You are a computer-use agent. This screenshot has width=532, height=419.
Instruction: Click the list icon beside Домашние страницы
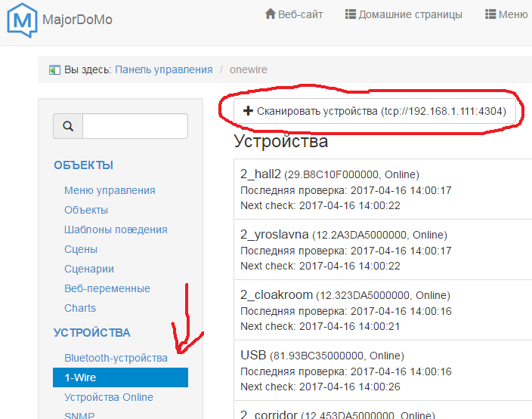point(351,14)
